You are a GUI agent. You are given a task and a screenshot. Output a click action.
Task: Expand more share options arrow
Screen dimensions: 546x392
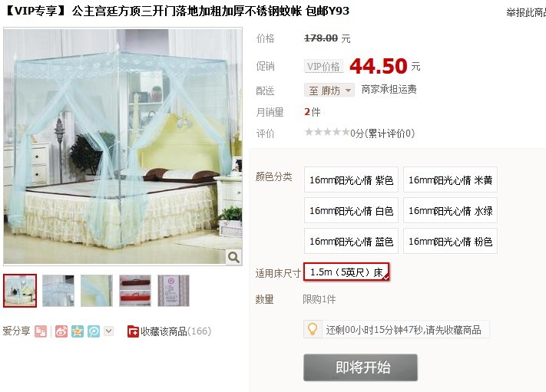tap(108, 331)
